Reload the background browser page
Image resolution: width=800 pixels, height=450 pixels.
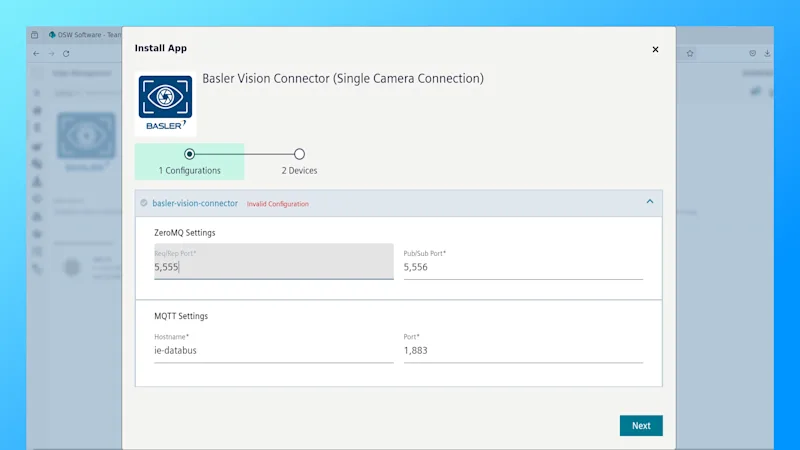pos(66,54)
